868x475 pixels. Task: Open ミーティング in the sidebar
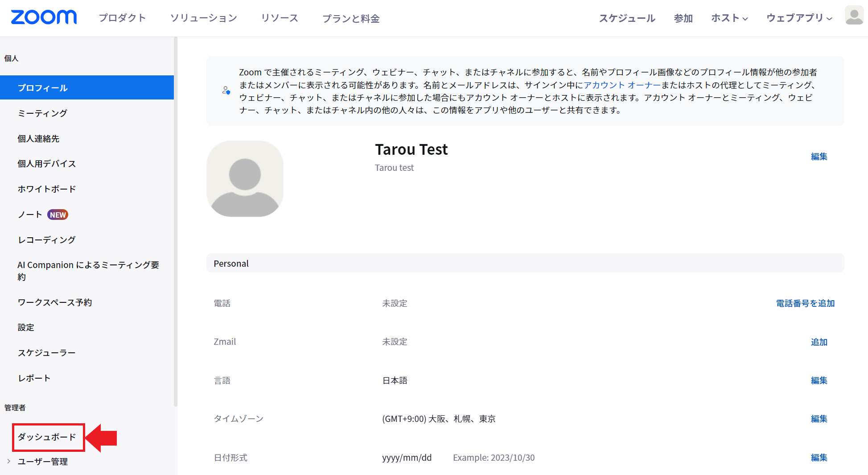pyautogui.click(x=42, y=113)
